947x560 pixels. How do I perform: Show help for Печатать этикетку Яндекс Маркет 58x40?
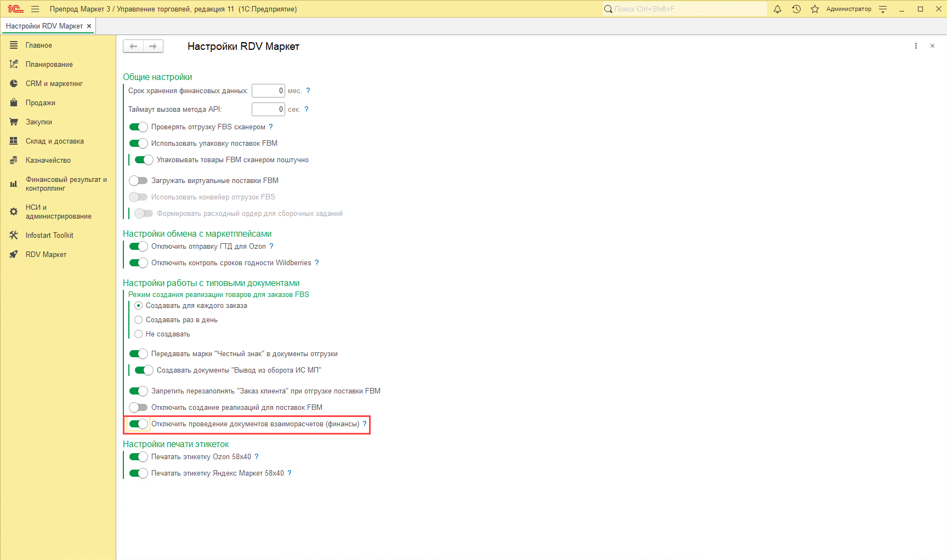pyautogui.click(x=290, y=473)
